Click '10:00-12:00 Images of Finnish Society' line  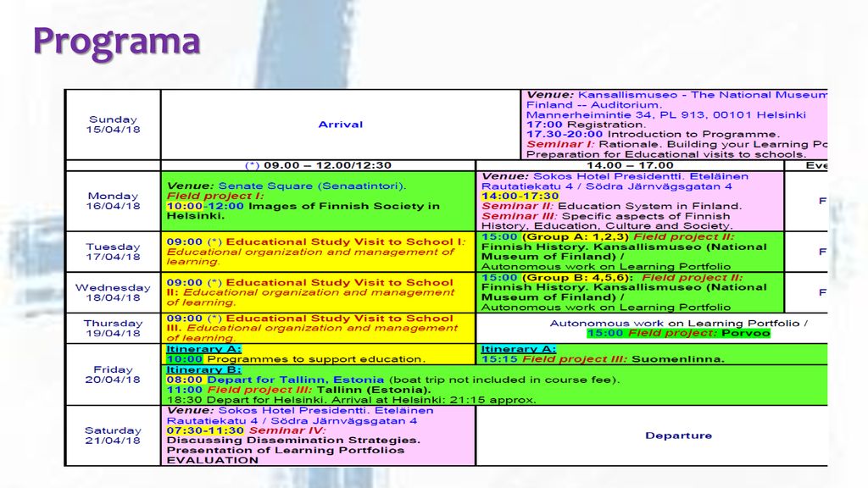[303, 206]
